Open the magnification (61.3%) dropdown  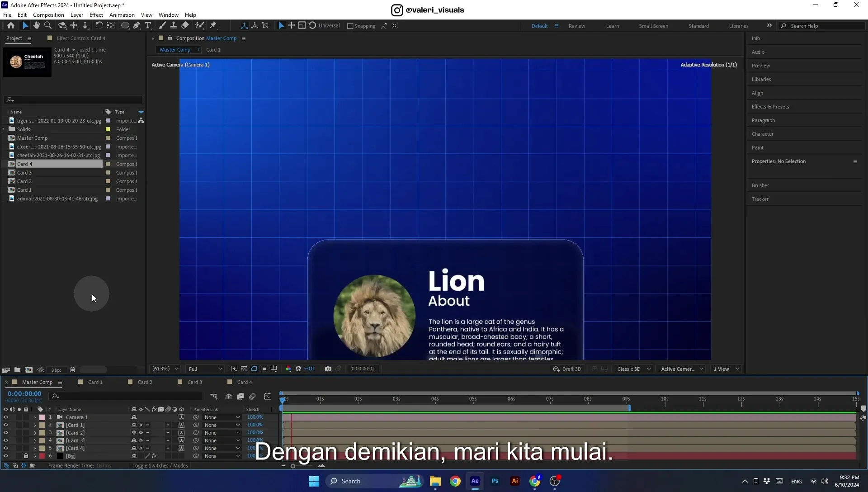point(165,369)
